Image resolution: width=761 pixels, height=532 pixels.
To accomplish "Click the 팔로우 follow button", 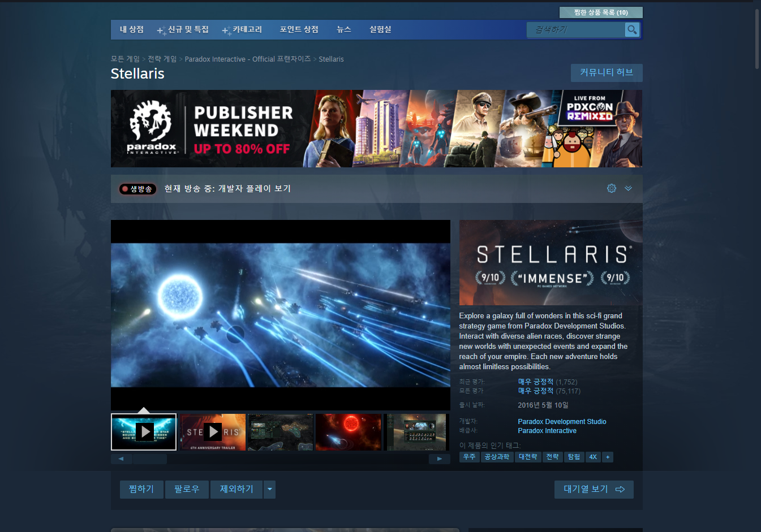I will 187,489.
